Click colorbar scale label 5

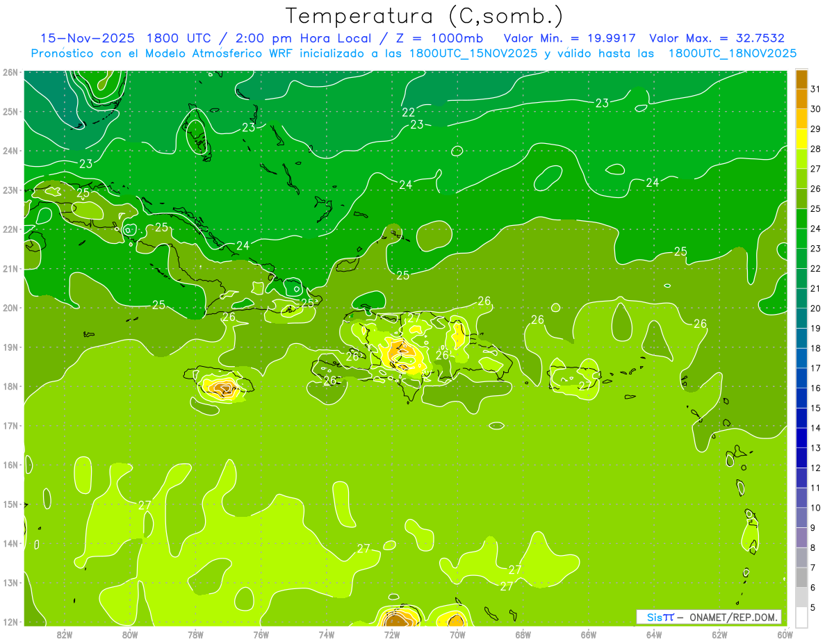point(813,607)
